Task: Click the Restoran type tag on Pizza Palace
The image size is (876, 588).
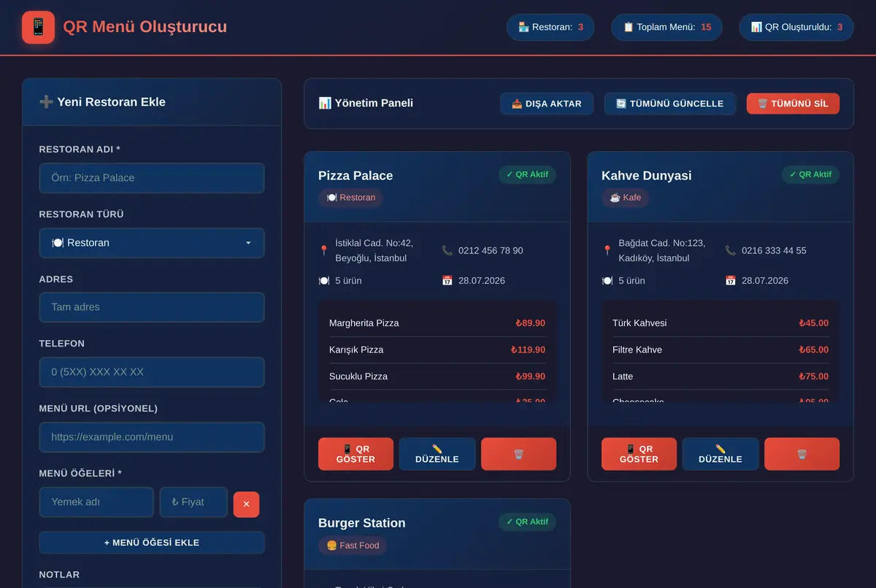Action: click(x=350, y=198)
